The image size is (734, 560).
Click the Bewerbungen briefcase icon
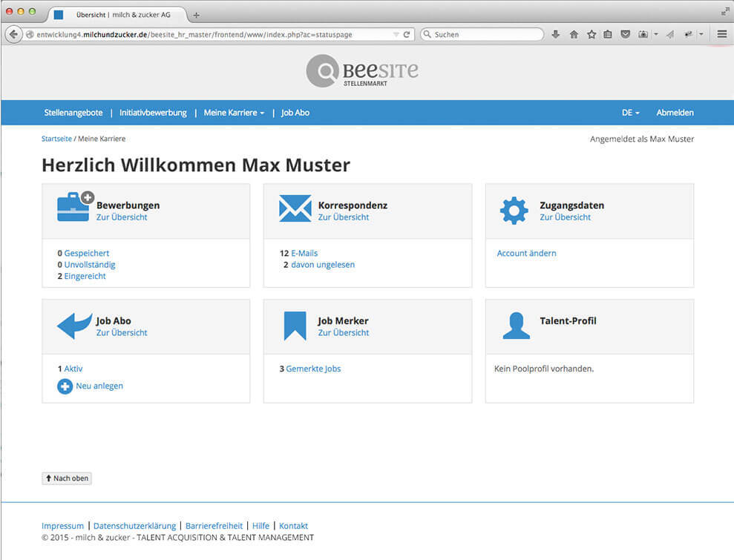click(75, 207)
